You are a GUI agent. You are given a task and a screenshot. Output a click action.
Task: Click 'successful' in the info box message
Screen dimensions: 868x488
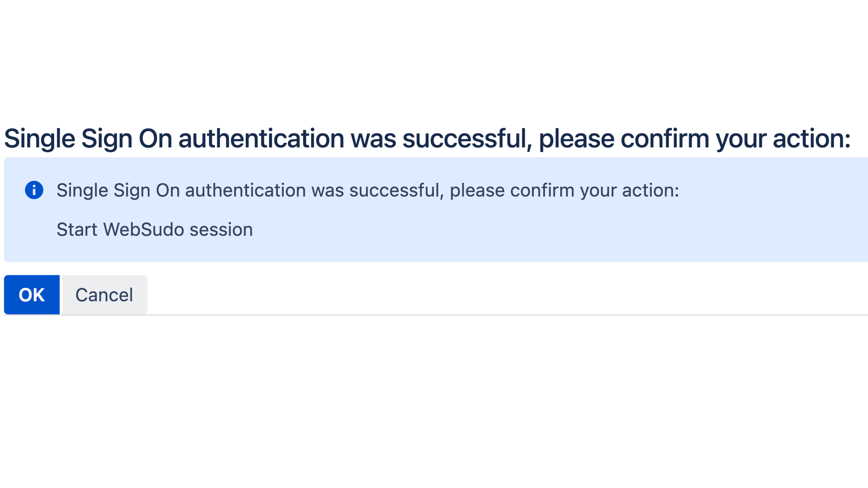click(396, 190)
